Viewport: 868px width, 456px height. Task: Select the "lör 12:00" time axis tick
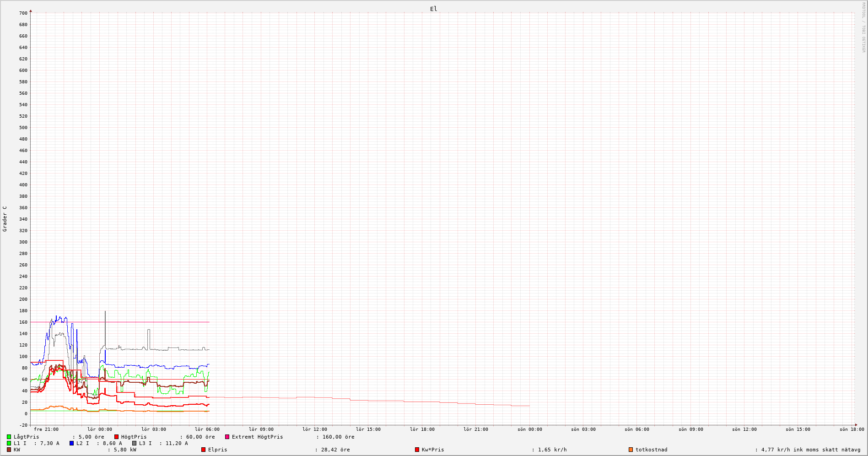315,429
